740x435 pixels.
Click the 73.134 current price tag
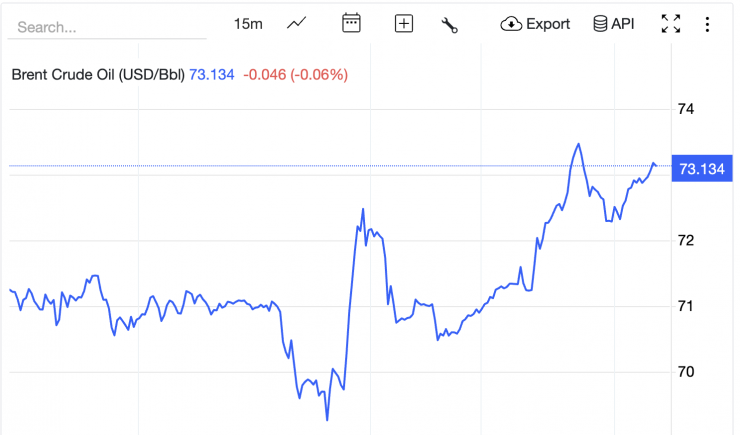click(701, 168)
